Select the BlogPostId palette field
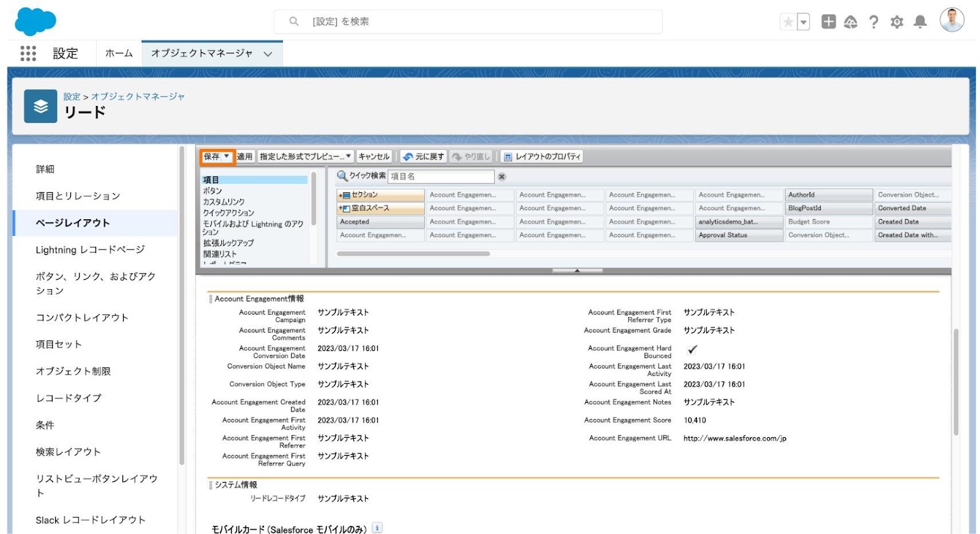980x534 pixels. (x=829, y=208)
